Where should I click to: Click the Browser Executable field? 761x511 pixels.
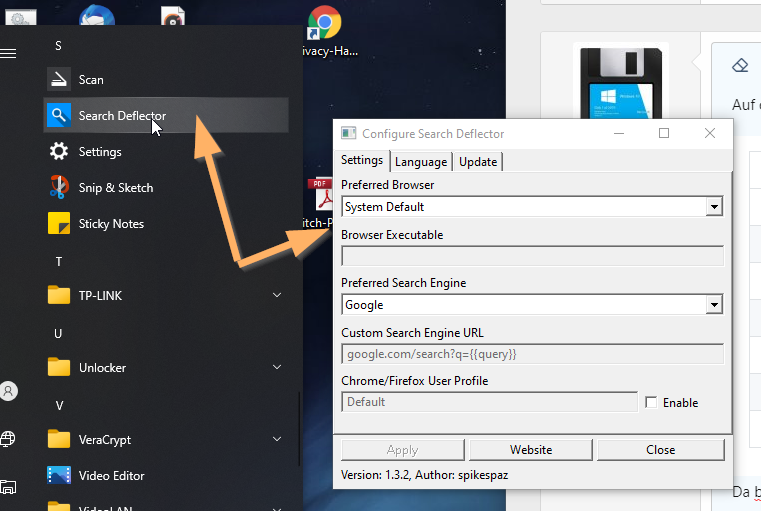[x=532, y=256]
